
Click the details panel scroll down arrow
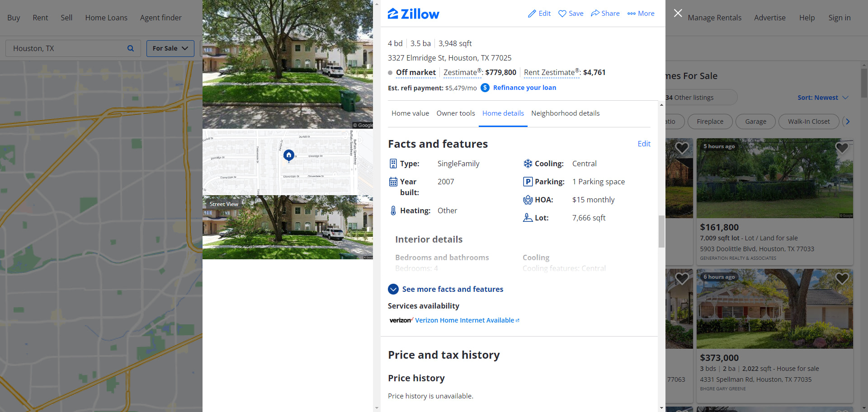[x=661, y=408]
